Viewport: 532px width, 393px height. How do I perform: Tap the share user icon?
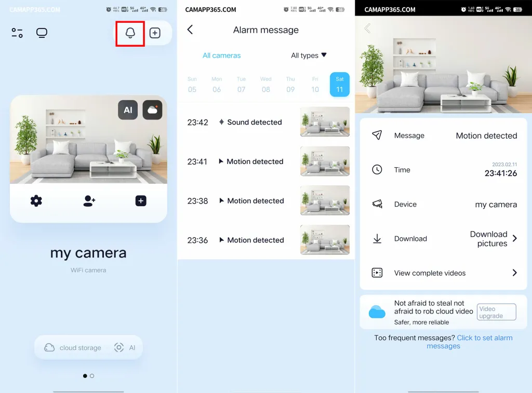tap(89, 201)
